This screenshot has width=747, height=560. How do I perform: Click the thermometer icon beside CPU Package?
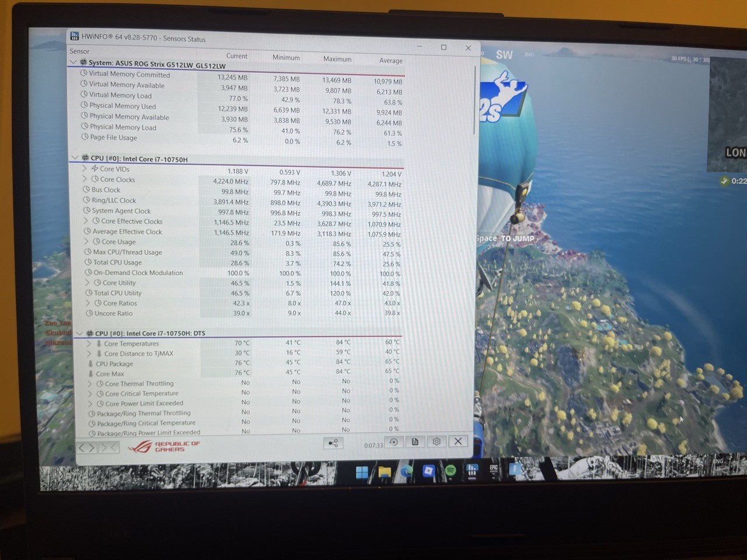point(90,363)
